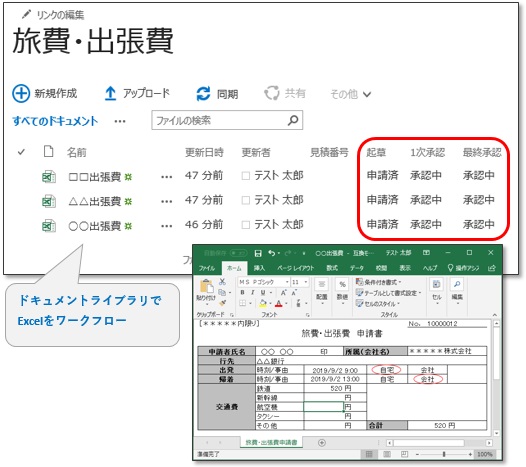Click the Undo icon in Excel
526x467 pixels.
pos(272,253)
